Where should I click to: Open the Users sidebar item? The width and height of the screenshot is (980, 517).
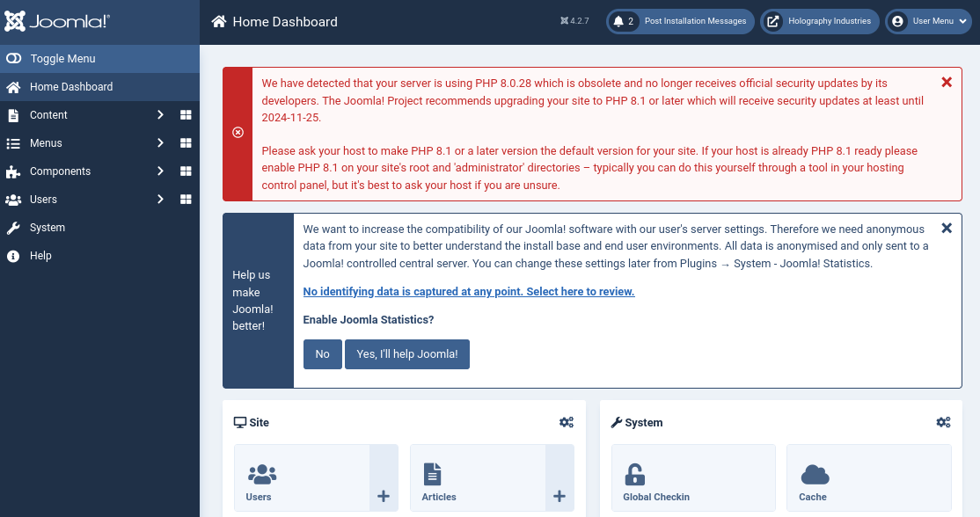coord(43,200)
